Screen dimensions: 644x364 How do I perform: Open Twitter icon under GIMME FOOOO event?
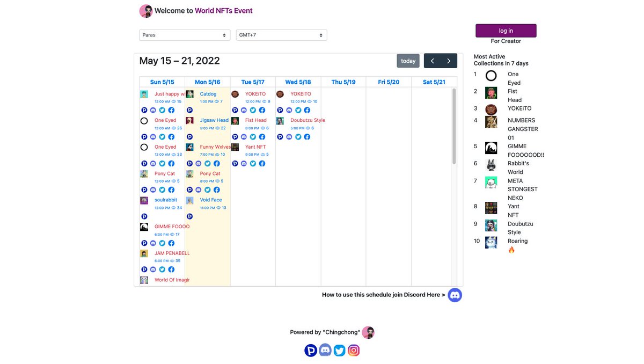pos(162,243)
